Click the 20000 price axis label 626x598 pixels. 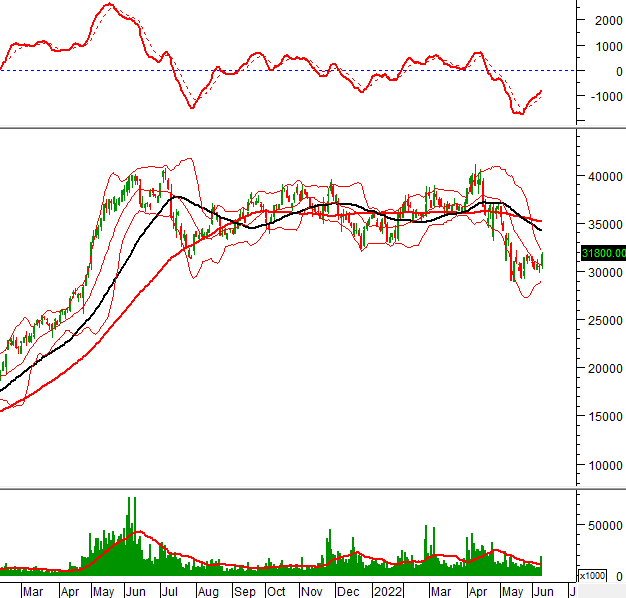[604, 368]
